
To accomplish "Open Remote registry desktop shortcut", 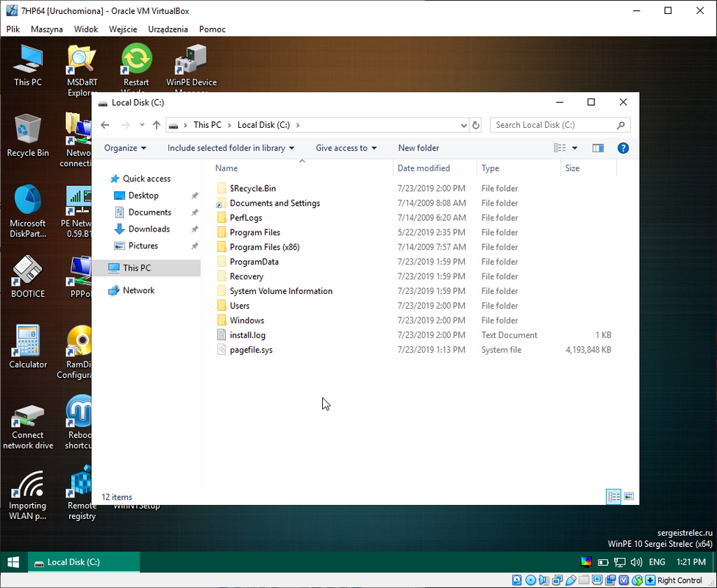I will click(x=82, y=493).
